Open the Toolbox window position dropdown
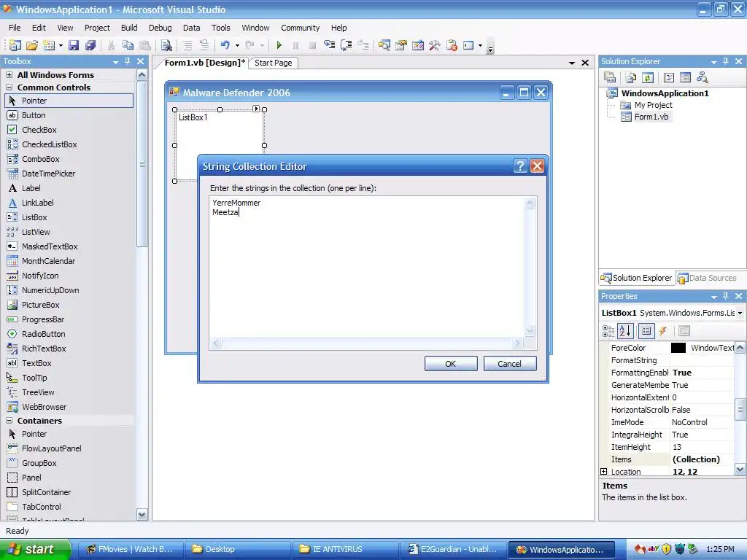Image resolution: width=747 pixels, height=560 pixels. 115,62
